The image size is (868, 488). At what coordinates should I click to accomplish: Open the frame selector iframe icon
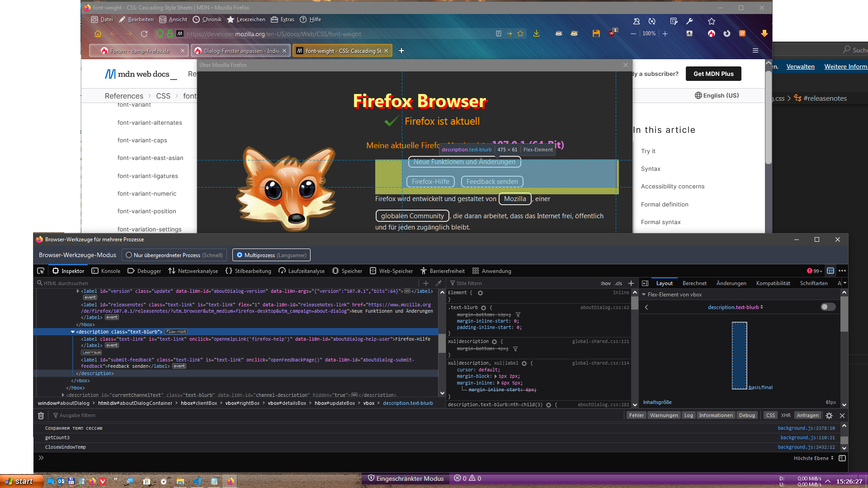[x=830, y=271]
